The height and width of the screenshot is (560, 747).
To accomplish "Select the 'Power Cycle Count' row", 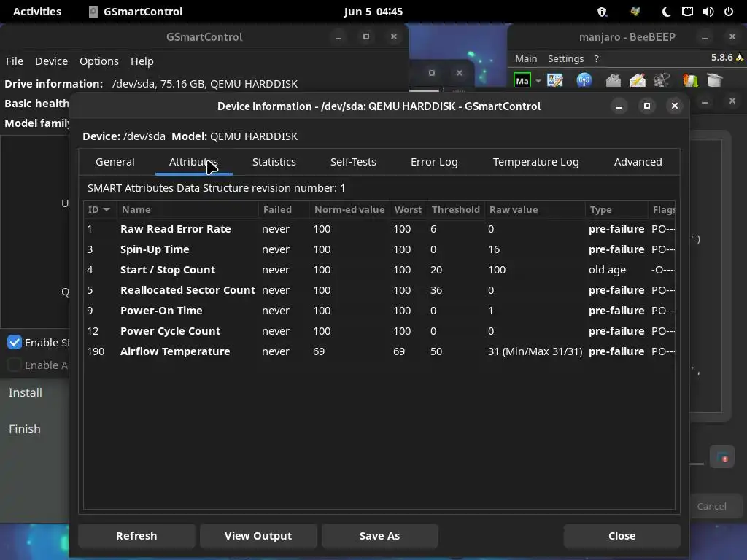I will coord(379,331).
